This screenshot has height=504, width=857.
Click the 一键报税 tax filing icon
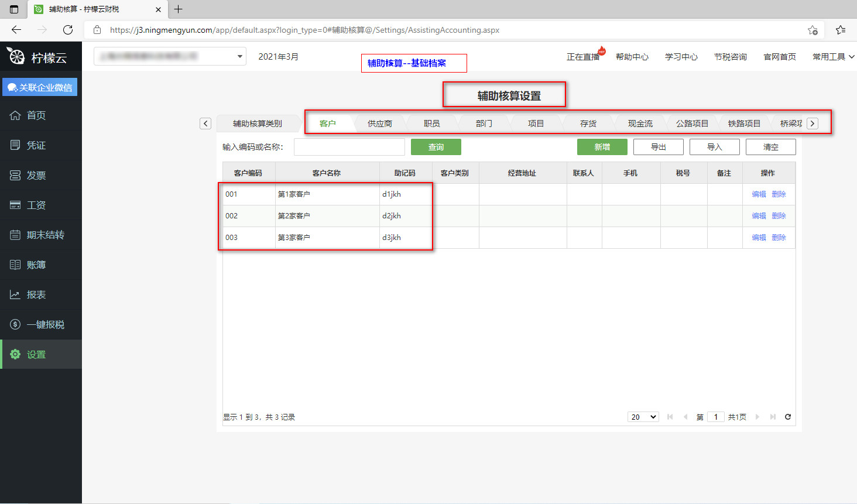15,324
